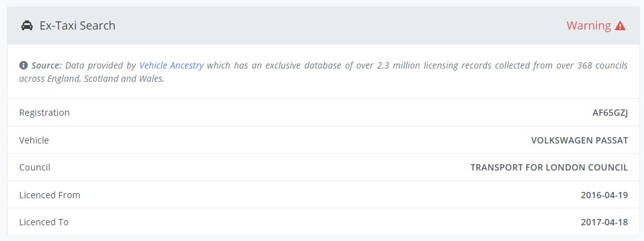Click the Licenced From label

point(50,194)
